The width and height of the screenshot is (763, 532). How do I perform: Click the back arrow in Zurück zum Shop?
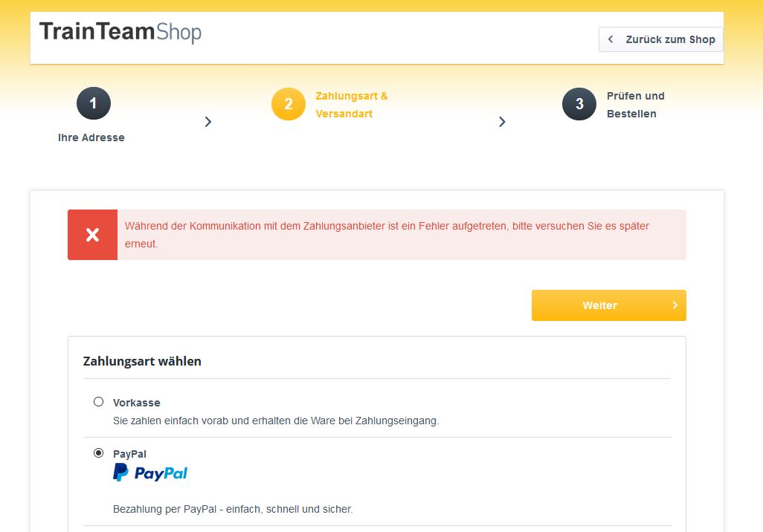pyautogui.click(x=611, y=39)
